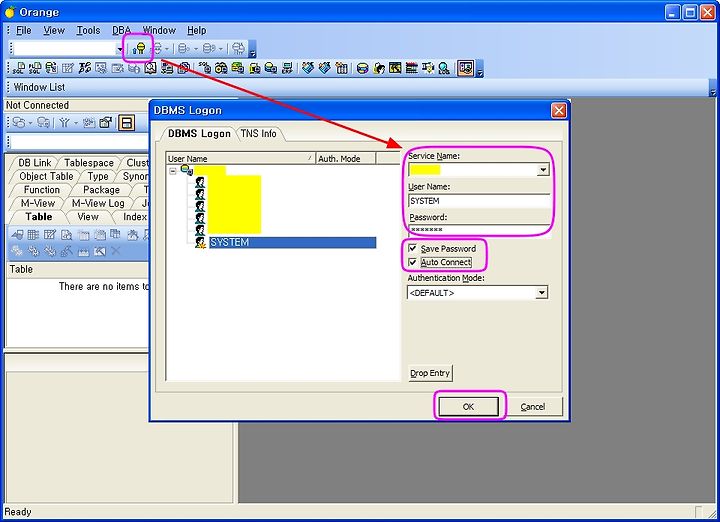Click the table grid icon in Table tab toolbar
Image resolution: width=720 pixels, height=522 pixels.
(x=33, y=235)
